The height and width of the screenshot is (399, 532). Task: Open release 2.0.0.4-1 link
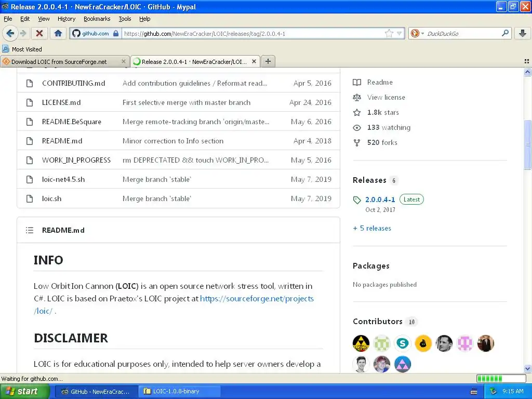coord(380,199)
